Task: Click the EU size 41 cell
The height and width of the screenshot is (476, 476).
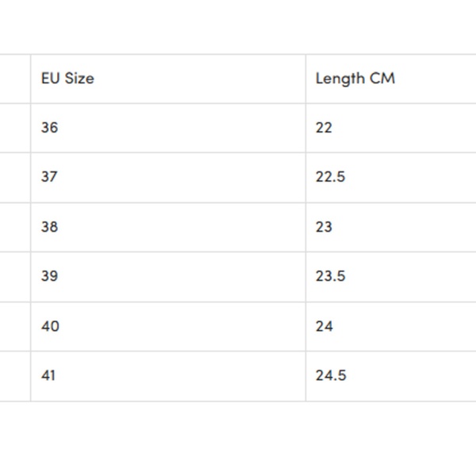Action: point(49,375)
